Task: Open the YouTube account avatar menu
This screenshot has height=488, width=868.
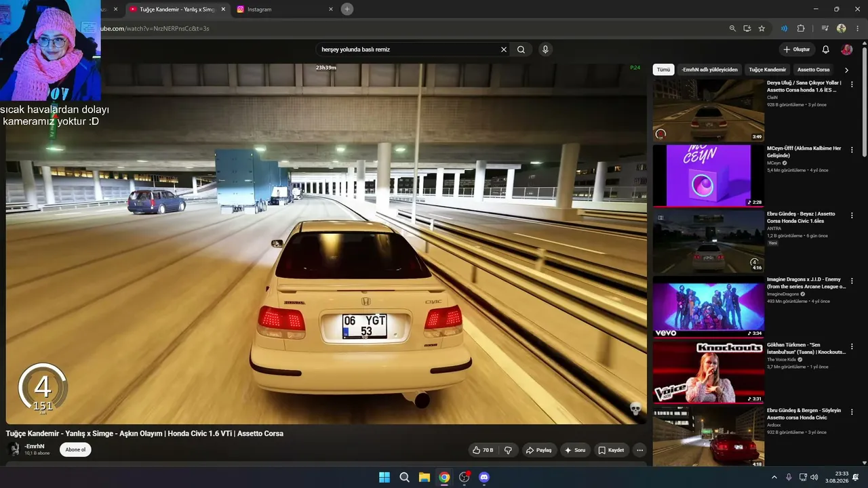Action: 846,49
